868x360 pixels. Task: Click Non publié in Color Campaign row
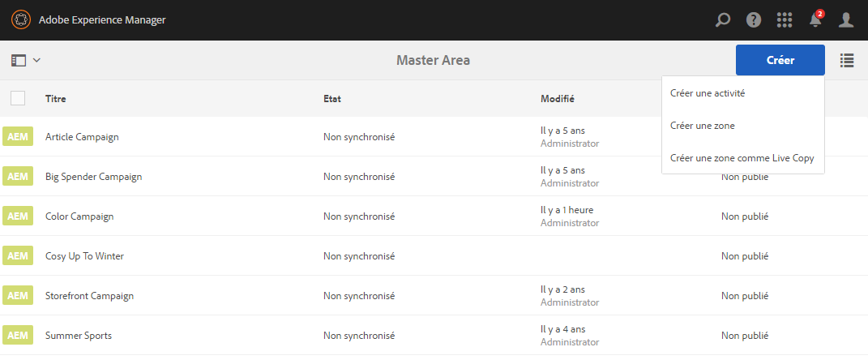[745, 216]
